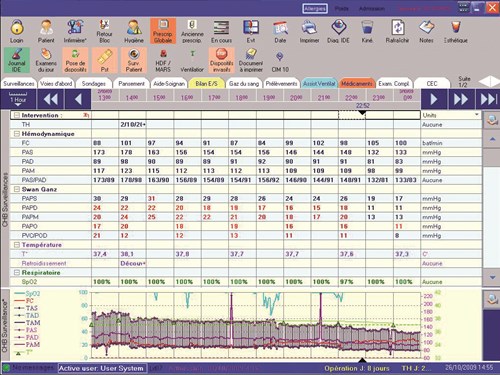500x375 pixels.
Task: Collapse the Respiratoire section
Action: 16,273
